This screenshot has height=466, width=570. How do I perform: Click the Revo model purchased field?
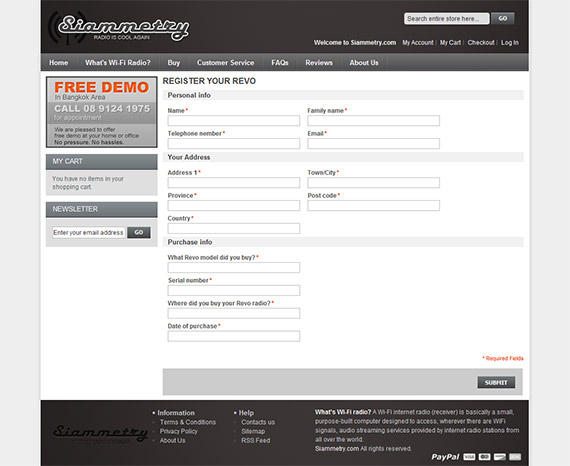[x=234, y=268]
